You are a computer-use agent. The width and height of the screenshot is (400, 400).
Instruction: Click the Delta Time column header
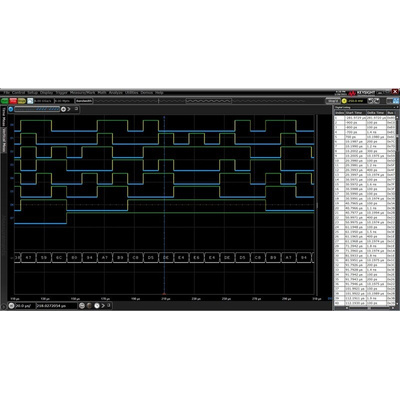pyautogui.click(x=376, y=113)
